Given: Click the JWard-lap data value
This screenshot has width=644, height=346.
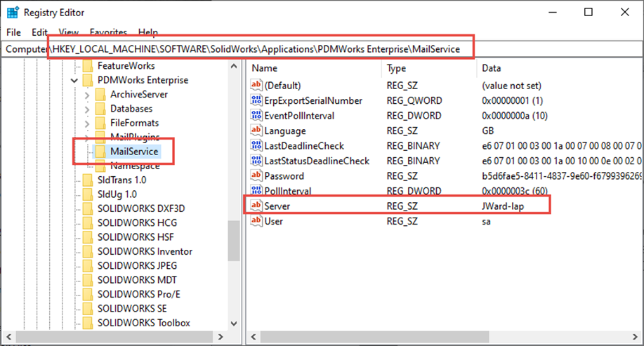Looking at the screenshot, I should click(503, 206).
